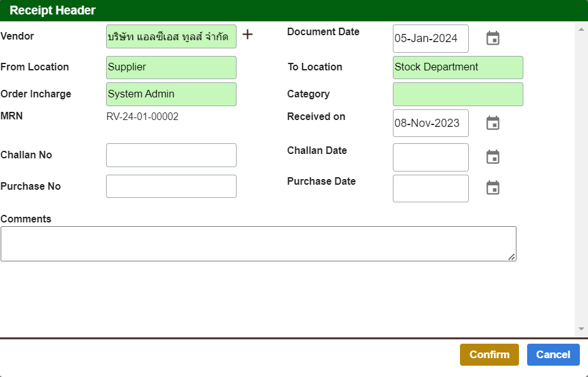Click the scrollbar down arrow
The height and width of the screenshot is (377, 588).
click(580, 327)
